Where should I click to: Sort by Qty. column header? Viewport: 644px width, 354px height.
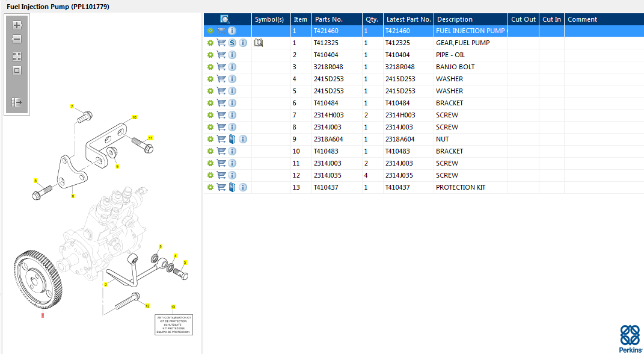click(373, 19)
